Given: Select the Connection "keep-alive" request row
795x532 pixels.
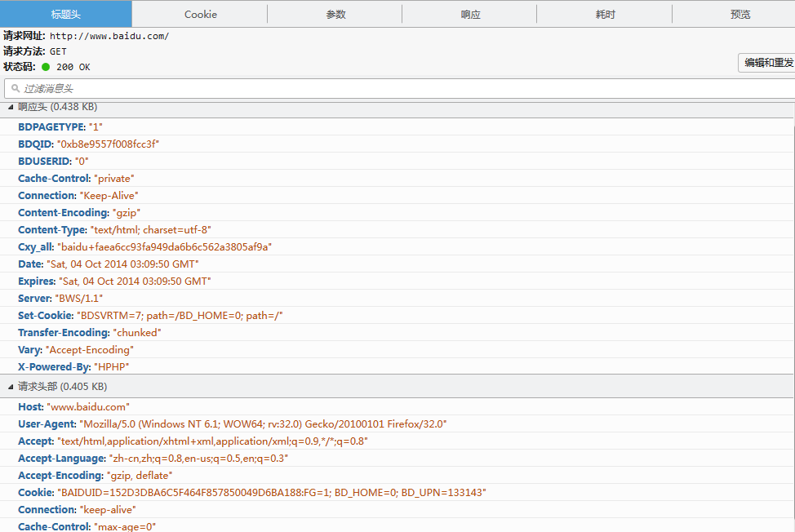Looking at the screenshot, I should [x=397, y=510].
